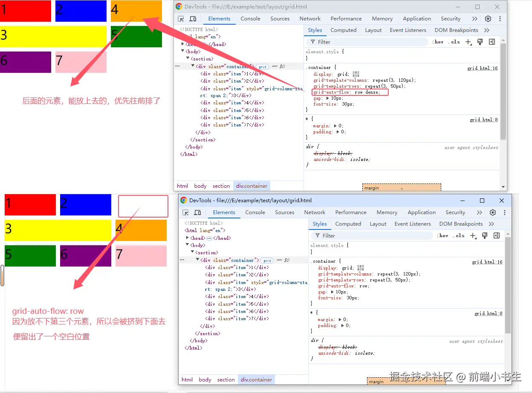Expand gap shorthand in upper Styles pane
This screenshot has height=393, width=532.
tap(328, 98)
